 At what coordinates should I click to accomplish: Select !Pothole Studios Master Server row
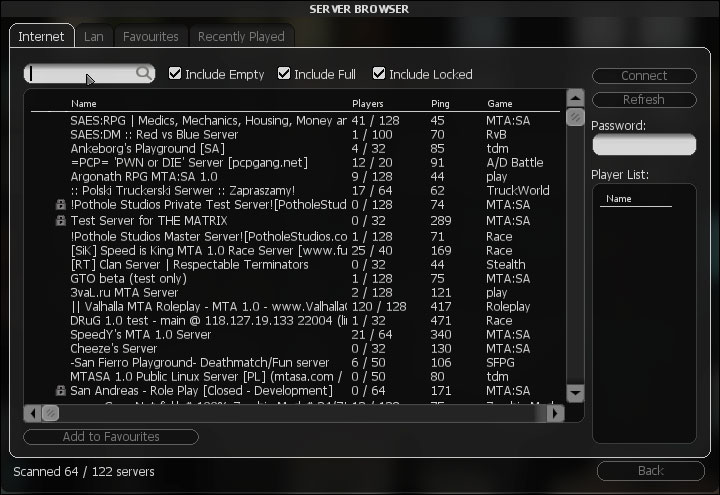(295, 237)
